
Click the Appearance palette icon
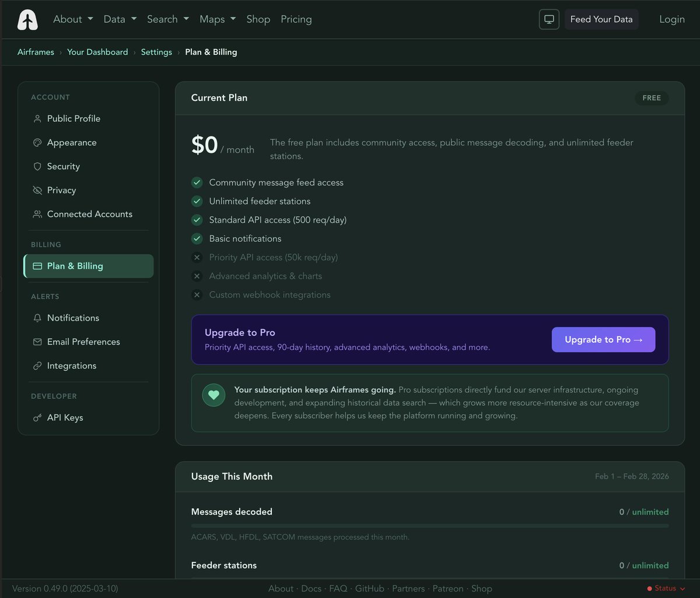[x=37, y=143]
